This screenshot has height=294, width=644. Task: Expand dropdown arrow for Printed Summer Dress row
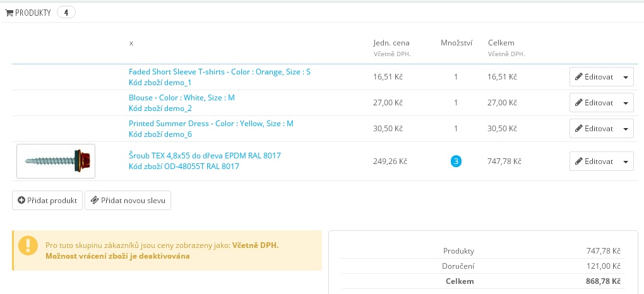point(625,129)
